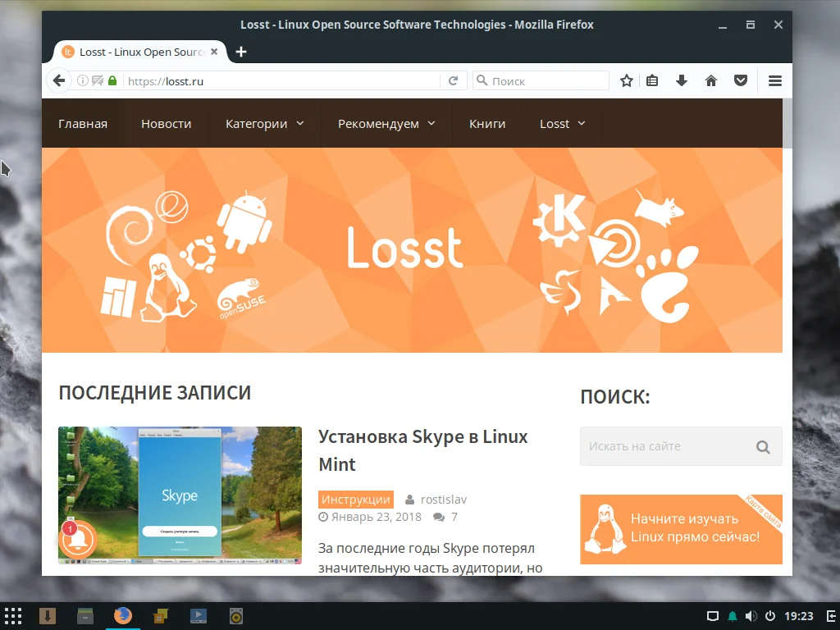840x630 pixels.
Task: Expand the Losst dropdown menu
Action: (x=563, y=124)
